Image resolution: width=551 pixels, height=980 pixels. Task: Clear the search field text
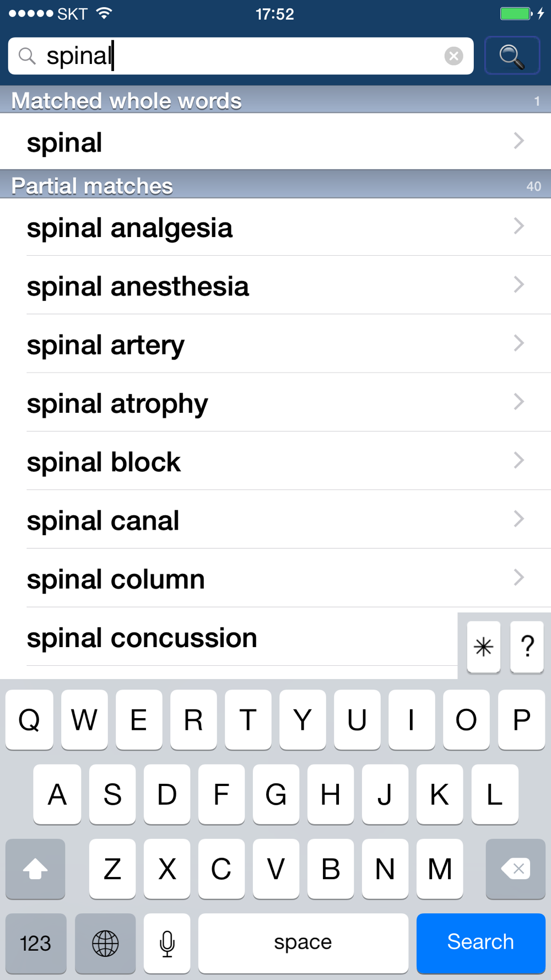(x=453, y=56)
